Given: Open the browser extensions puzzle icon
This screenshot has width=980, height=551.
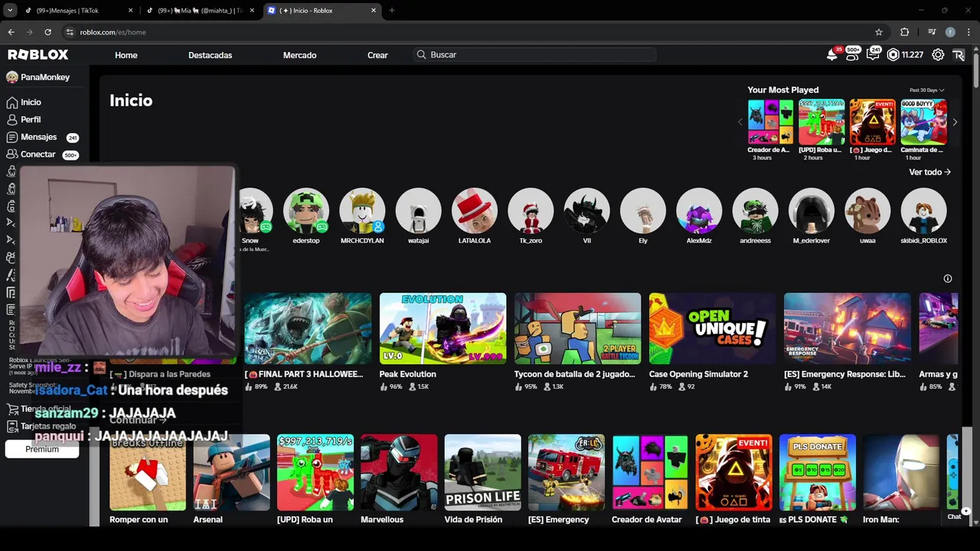Looking at the screenshot, I should [905, 32].
